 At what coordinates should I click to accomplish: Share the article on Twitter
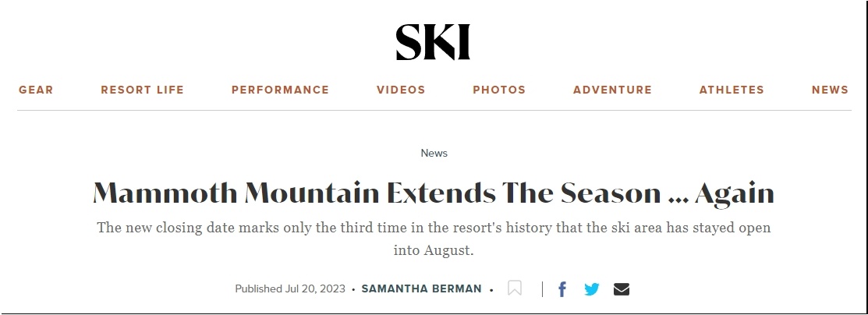coord(592,289)
